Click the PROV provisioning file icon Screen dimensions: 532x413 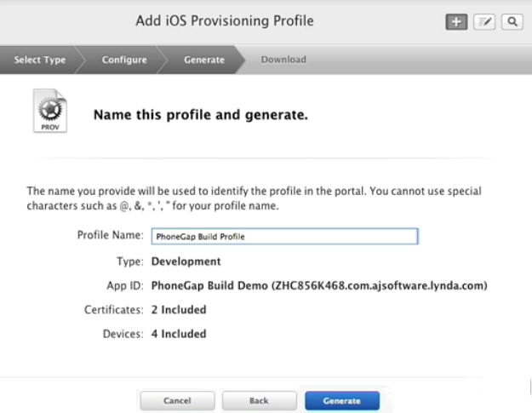click(x=50, y=111)
